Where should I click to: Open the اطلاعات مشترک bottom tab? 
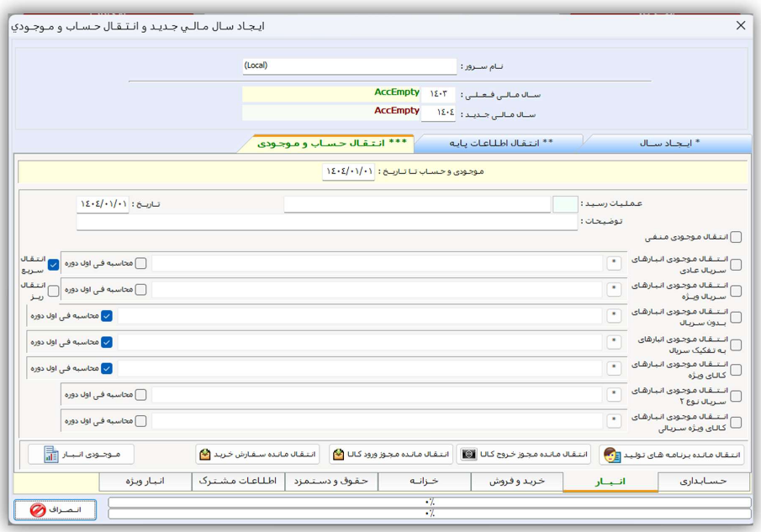pyautogui.click(x=238, y=481)
